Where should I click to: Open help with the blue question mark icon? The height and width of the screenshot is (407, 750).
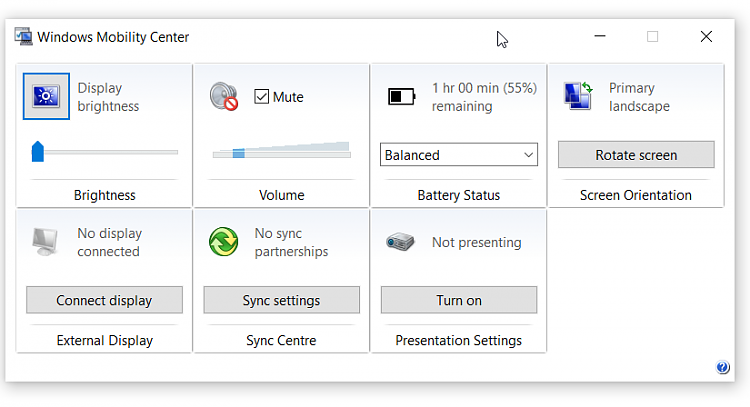[722, 367]
